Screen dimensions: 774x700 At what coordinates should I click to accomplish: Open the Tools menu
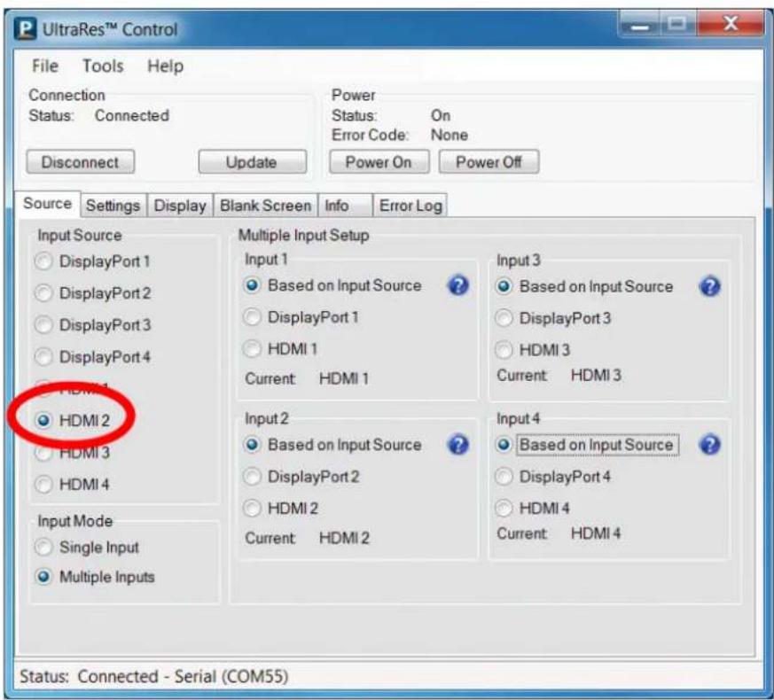pyautogui.click(x=103, y=66)
